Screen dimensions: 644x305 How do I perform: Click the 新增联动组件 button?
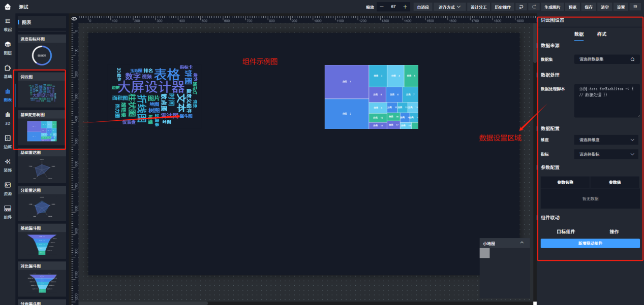pyautogui.click(x=590, y=244)
